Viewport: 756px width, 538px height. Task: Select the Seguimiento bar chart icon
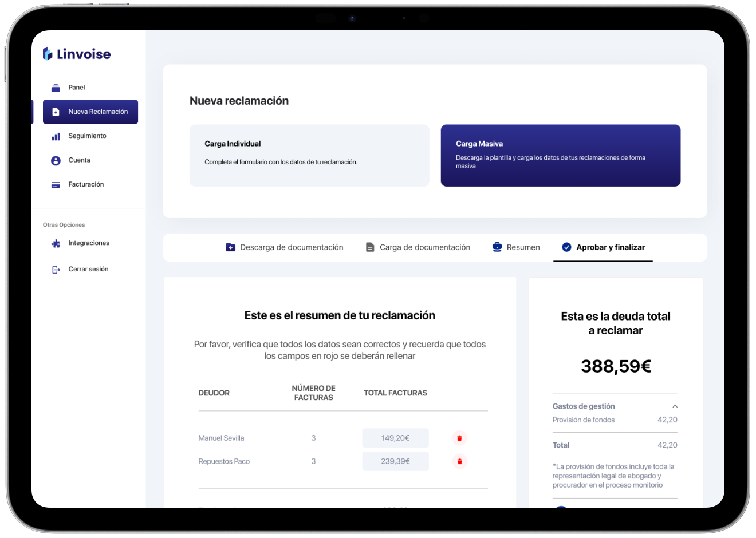[x=56, y=136]
